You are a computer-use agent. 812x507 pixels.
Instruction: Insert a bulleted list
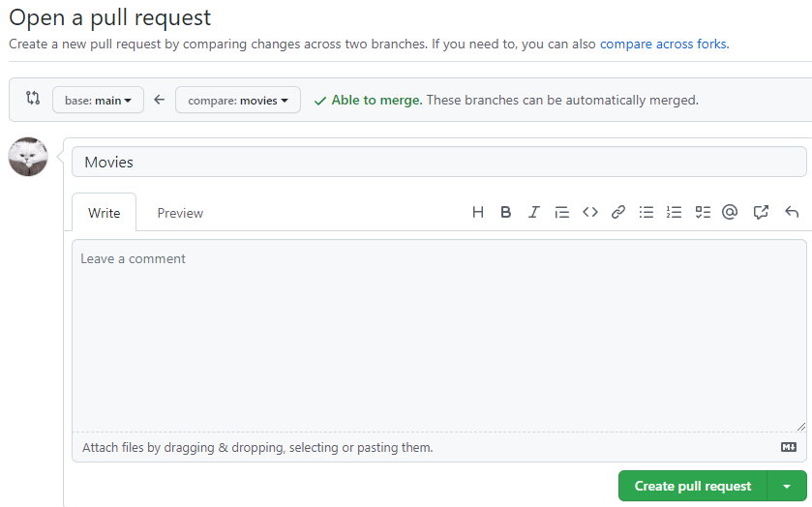(x=646, y=212)
